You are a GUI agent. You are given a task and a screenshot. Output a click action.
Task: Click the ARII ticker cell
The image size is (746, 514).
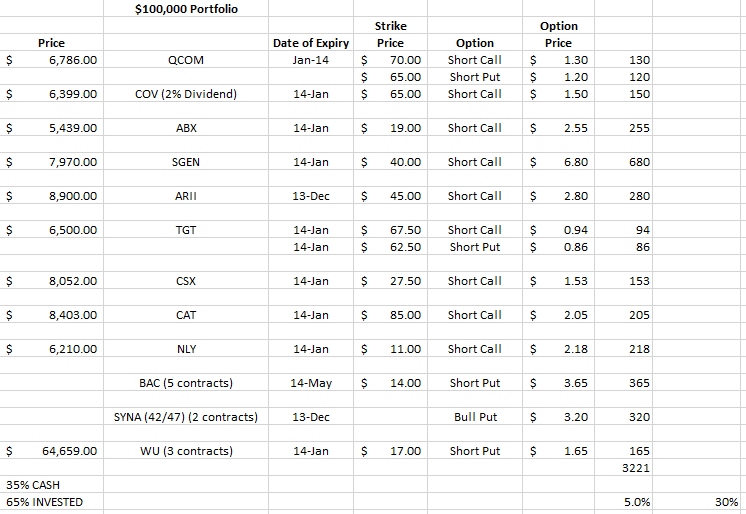186,196
